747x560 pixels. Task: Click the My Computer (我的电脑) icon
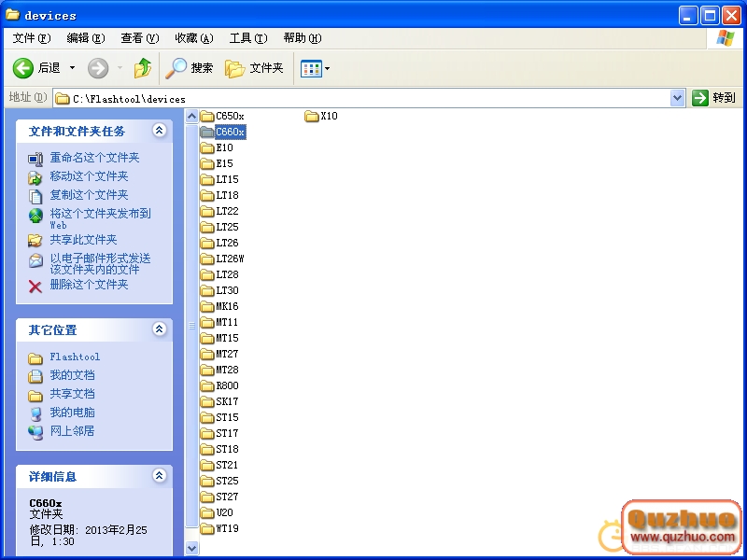coord(35,413)
